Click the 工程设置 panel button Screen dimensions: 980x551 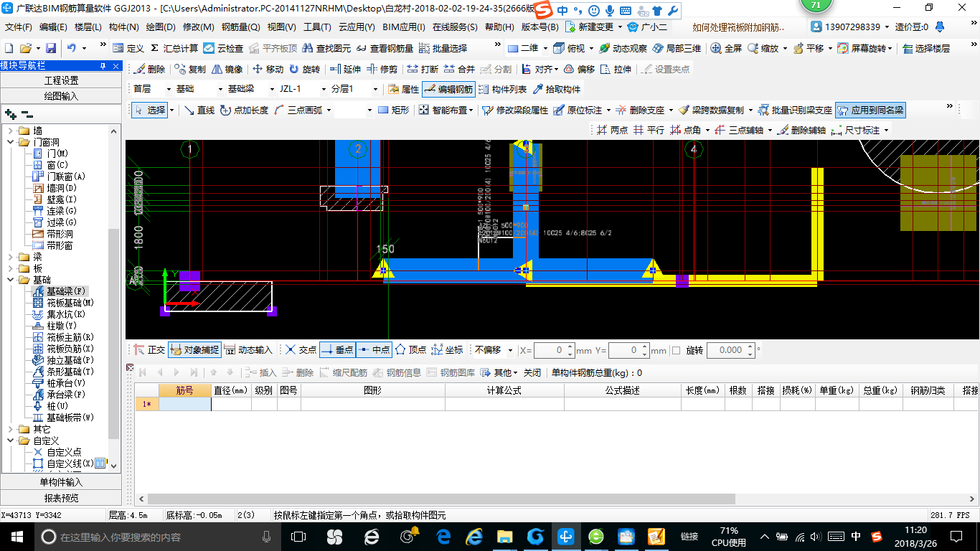point(61,80)
